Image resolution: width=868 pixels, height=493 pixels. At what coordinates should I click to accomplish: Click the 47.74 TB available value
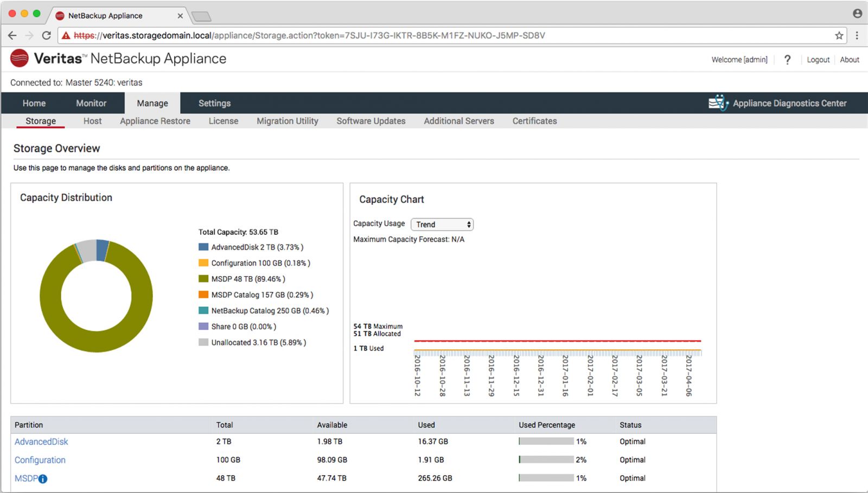click(331, 478)
